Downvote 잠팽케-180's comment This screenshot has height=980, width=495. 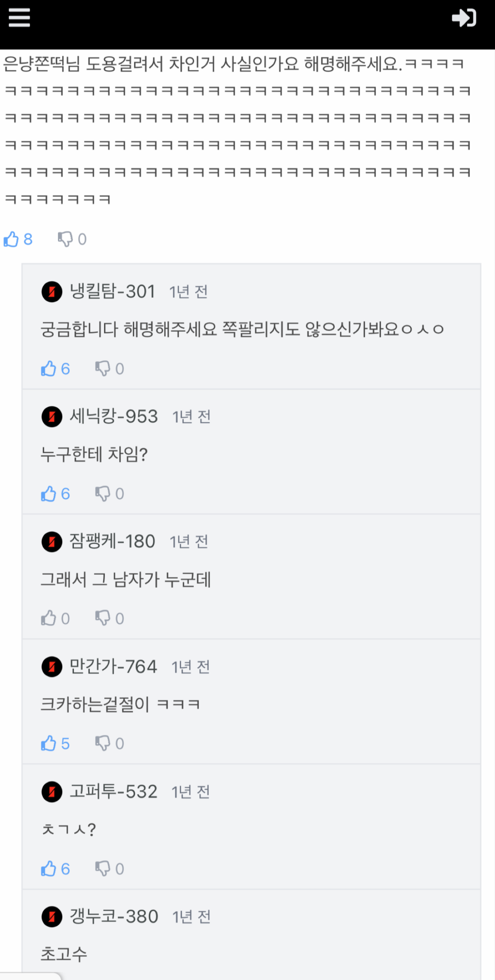tap(103, 618)
